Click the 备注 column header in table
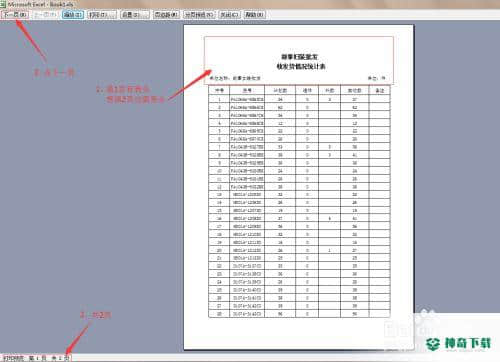The height and width of the screenshot is (362, 500). click(379, 90)
